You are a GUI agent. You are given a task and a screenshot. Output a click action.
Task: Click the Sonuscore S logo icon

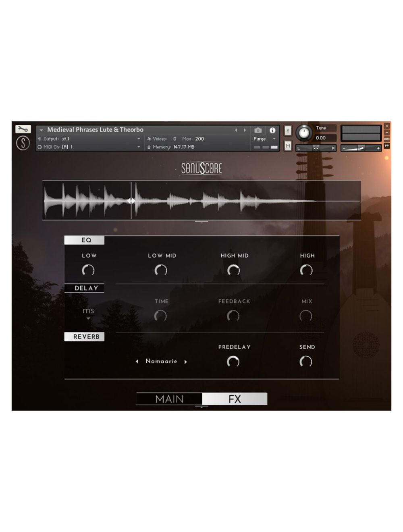23,143
